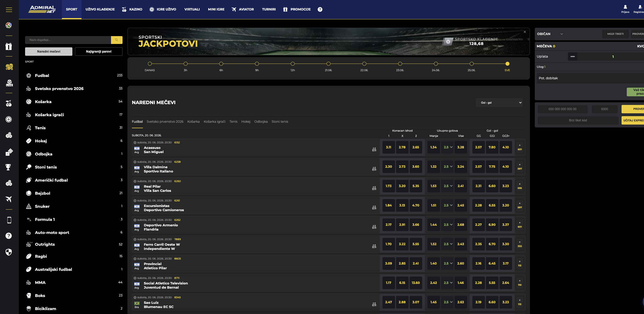Screen dimensions: 644x314
Task: Open statistics icon for Excursionistas match
Action: coord(374,208)
